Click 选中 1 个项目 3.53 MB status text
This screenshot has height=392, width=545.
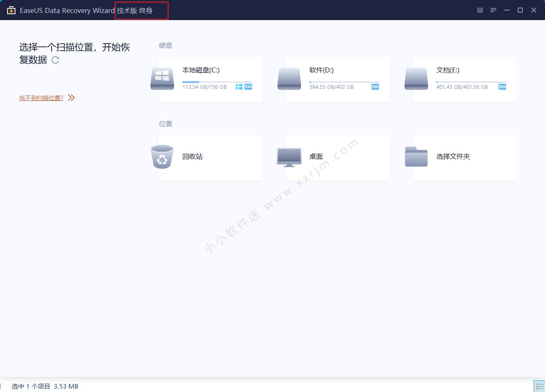(x=45, y=386)
